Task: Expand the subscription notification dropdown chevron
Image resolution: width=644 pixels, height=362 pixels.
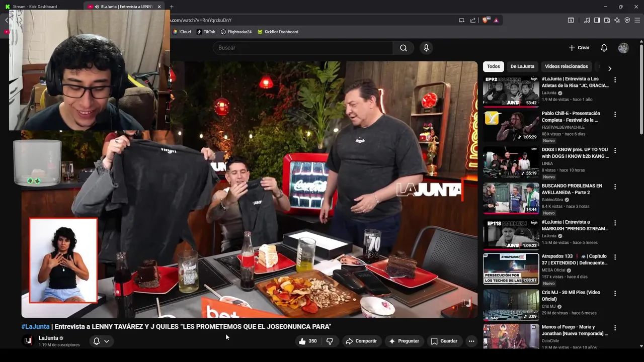Action: point(107,341)
